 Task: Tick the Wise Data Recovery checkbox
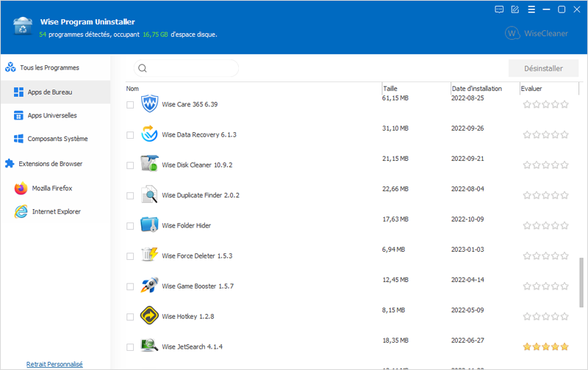click(x=130, y=135)
